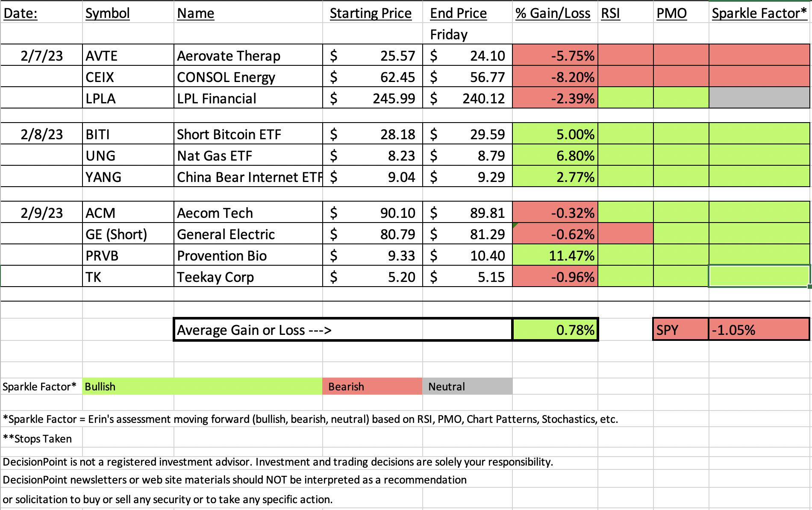Select the -5.75% loss cell
This screenshot has height=510, width=812.
pyautogui.click(x=555, y=55)
